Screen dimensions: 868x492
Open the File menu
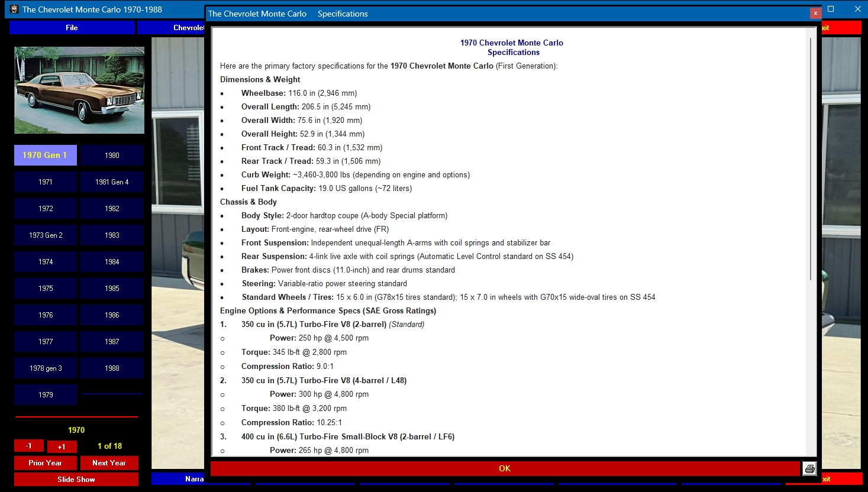tap(72, 28)
